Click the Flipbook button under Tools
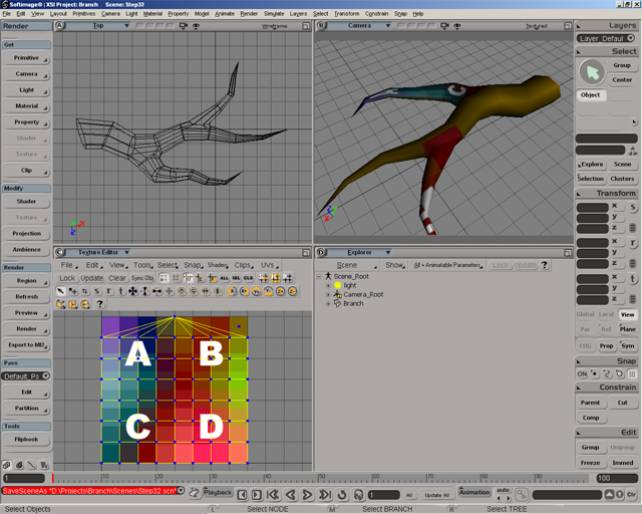The height and width of the screenshot is (514, 642). point(26,439)
